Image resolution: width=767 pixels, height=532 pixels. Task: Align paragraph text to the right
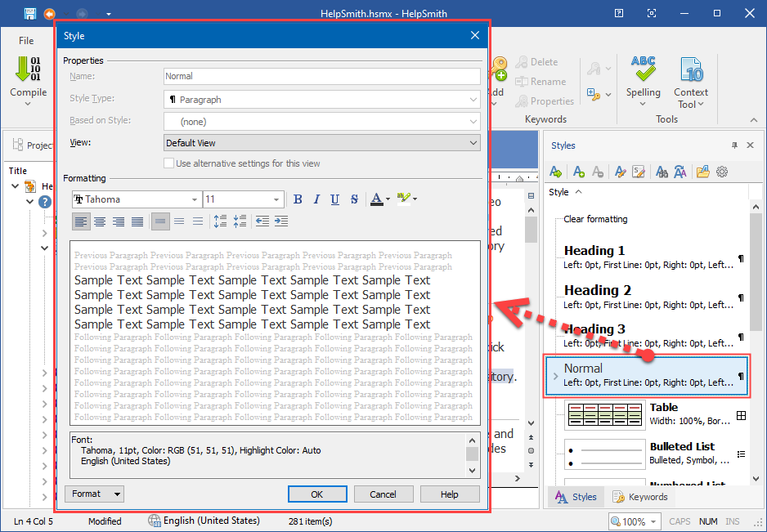[x=119, y=221]
